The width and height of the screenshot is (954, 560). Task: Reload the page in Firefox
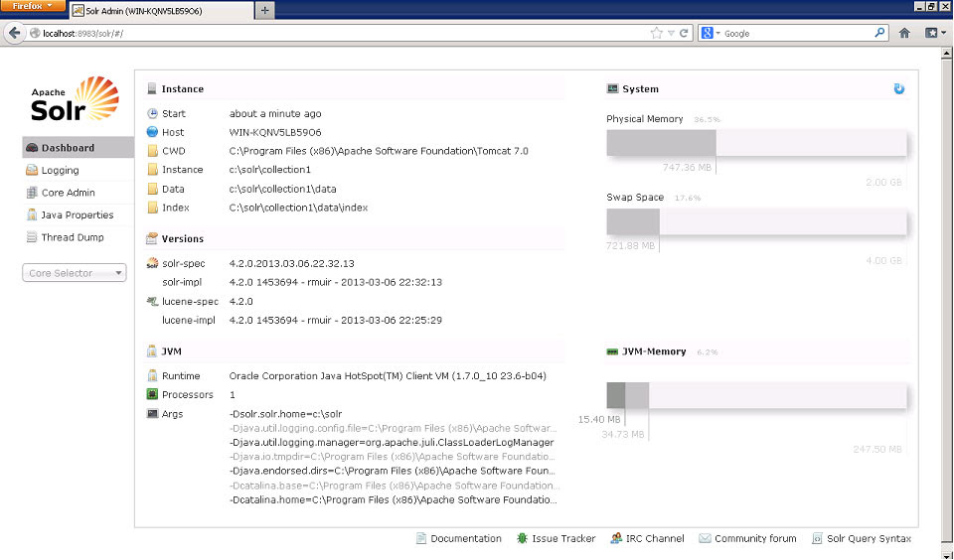click(684, 34)
